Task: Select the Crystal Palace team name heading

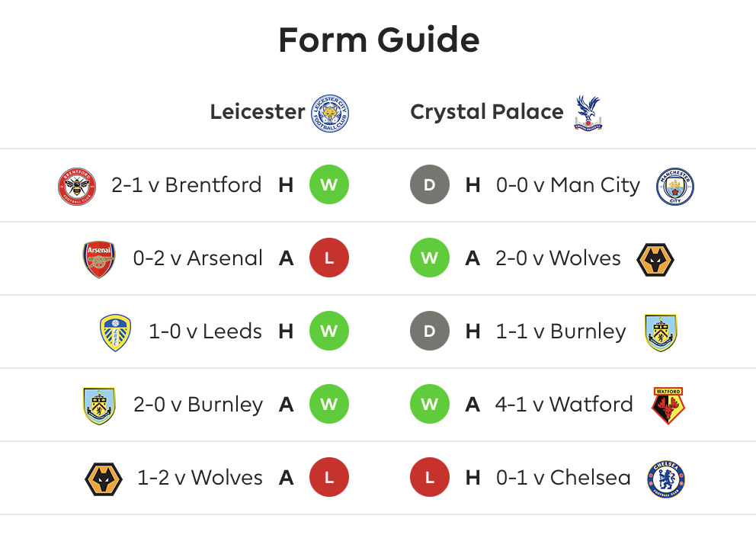Action: (x=487, y=112)
